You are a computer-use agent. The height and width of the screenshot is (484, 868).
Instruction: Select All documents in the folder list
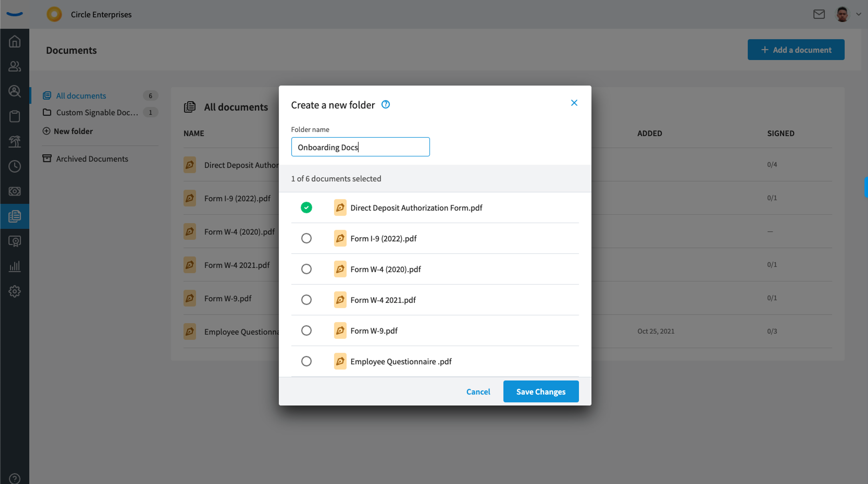pos(81,96)
